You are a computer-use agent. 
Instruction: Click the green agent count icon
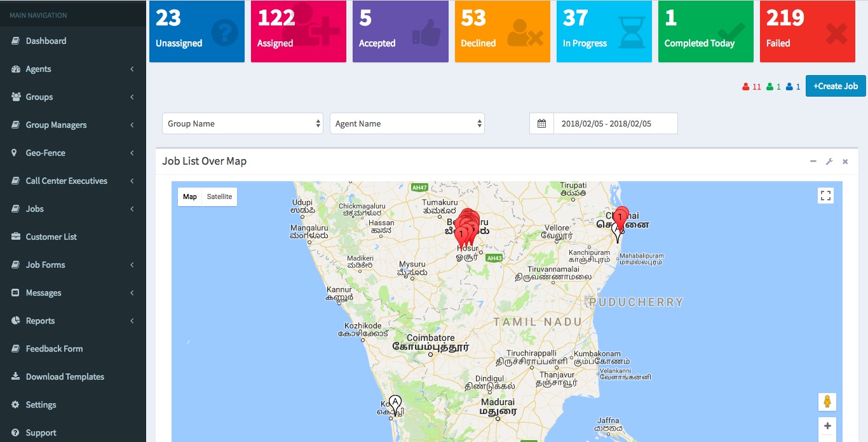tap(770, 86)
